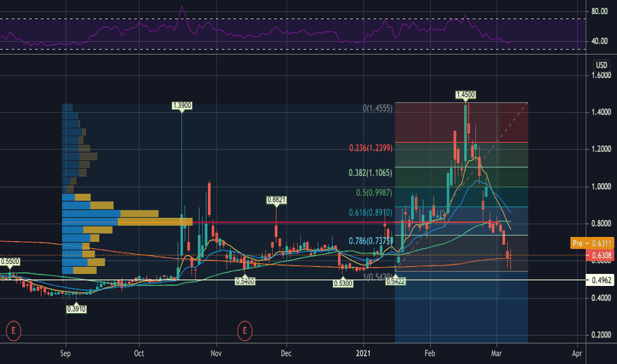Select Fibonacci level 0.382(1.1065) label
The image size is (617, 364).
[370, 173]
